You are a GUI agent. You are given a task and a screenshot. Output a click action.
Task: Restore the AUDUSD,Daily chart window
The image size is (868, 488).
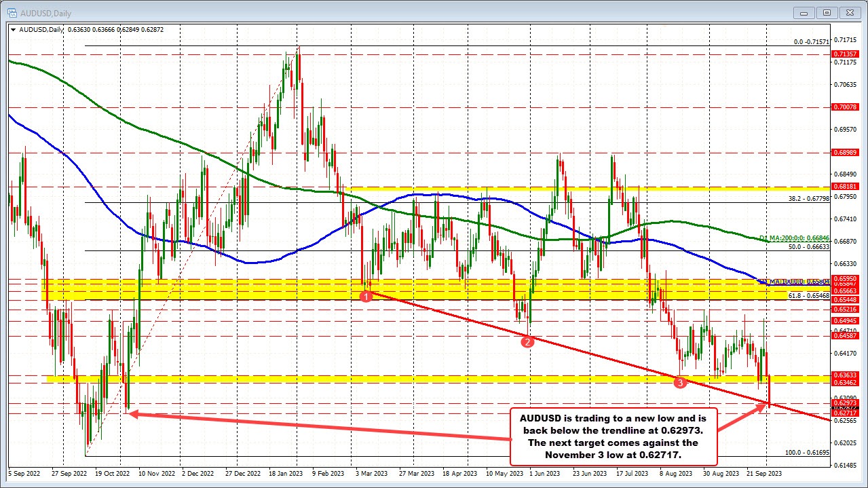(827, 12)
